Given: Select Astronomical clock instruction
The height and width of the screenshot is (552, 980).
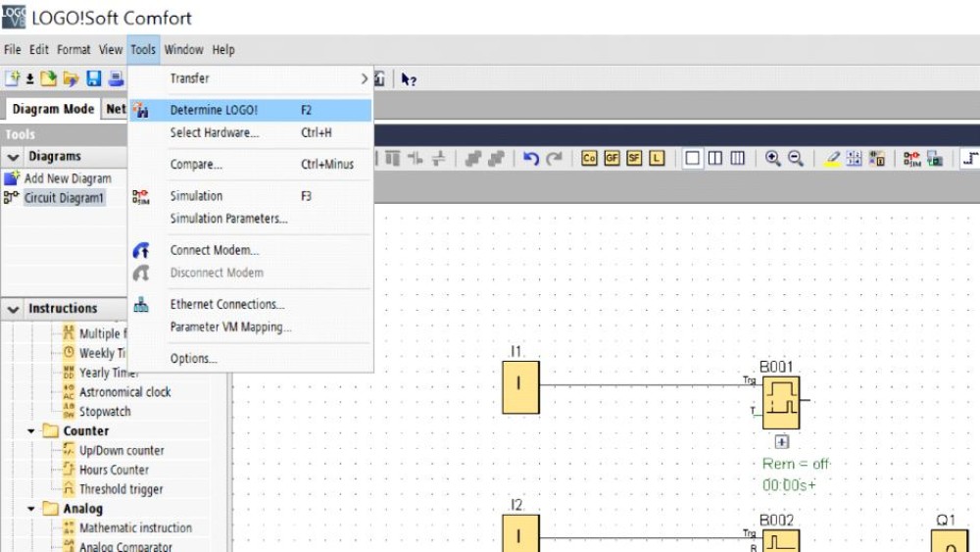Looking at the screenshot, I should [125, 392].
